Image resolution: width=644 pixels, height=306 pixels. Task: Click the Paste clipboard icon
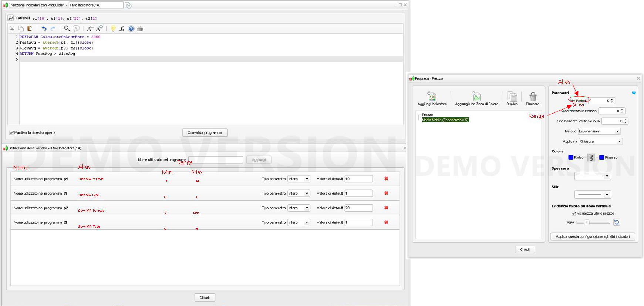click(30, 28)
